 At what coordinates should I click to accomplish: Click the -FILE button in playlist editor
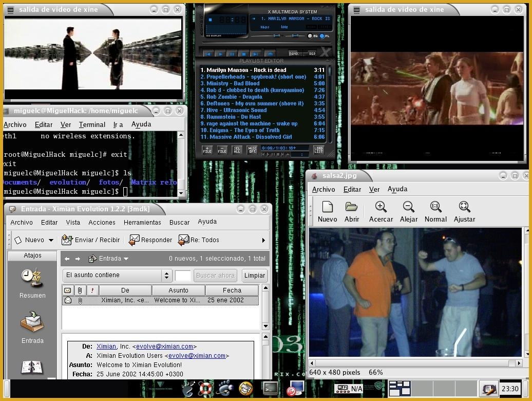222,150
